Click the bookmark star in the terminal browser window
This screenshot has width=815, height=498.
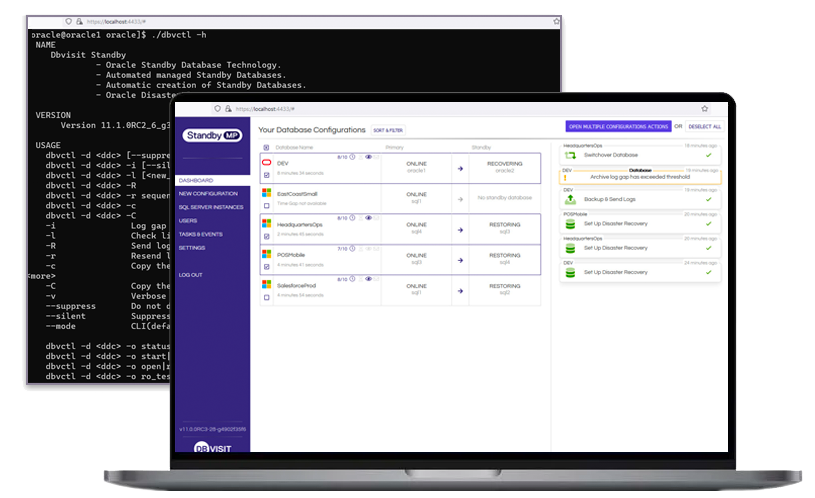[x=556, y=21]
